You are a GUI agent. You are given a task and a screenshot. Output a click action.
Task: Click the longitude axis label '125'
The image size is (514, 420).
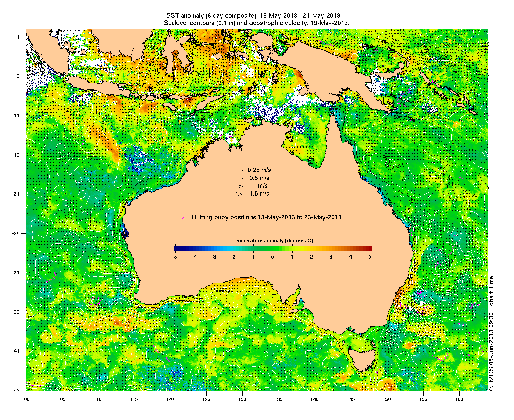click(x=206, y=399)
